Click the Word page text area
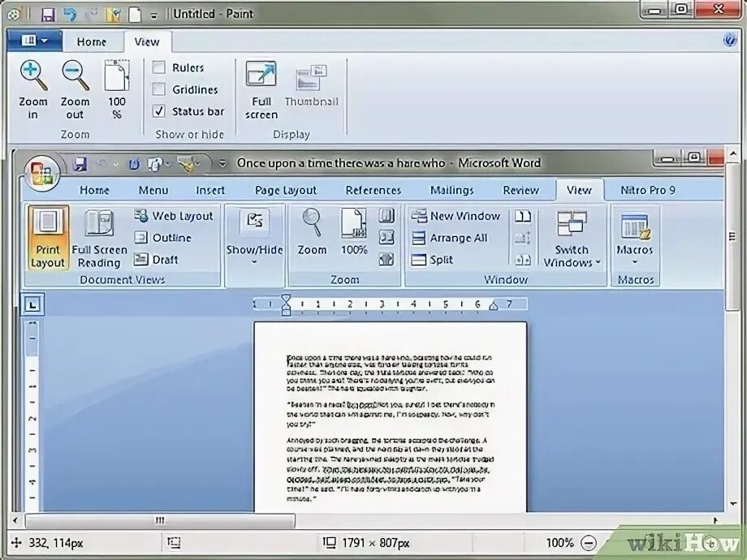Viewport: 747px width, 560px height. click(391, 417)
